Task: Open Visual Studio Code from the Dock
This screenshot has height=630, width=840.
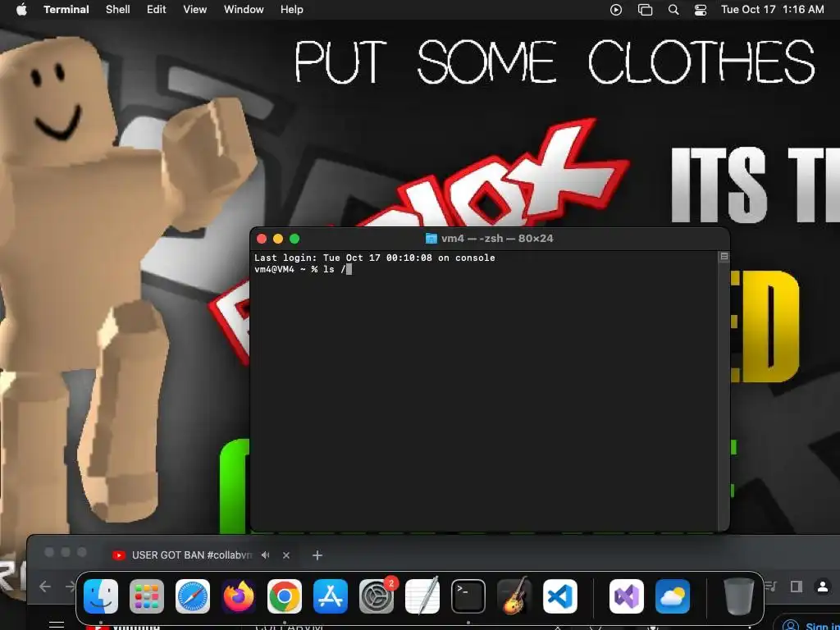Action: (560, 596)
